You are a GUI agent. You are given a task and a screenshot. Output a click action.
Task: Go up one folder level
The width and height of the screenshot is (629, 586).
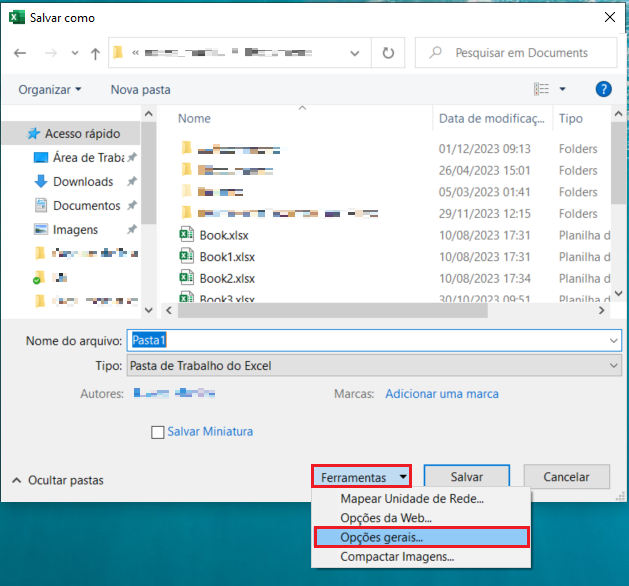click(95, 53)
